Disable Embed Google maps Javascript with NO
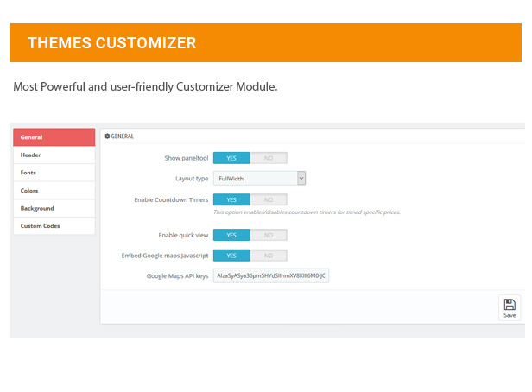 [x=269, y=256]
